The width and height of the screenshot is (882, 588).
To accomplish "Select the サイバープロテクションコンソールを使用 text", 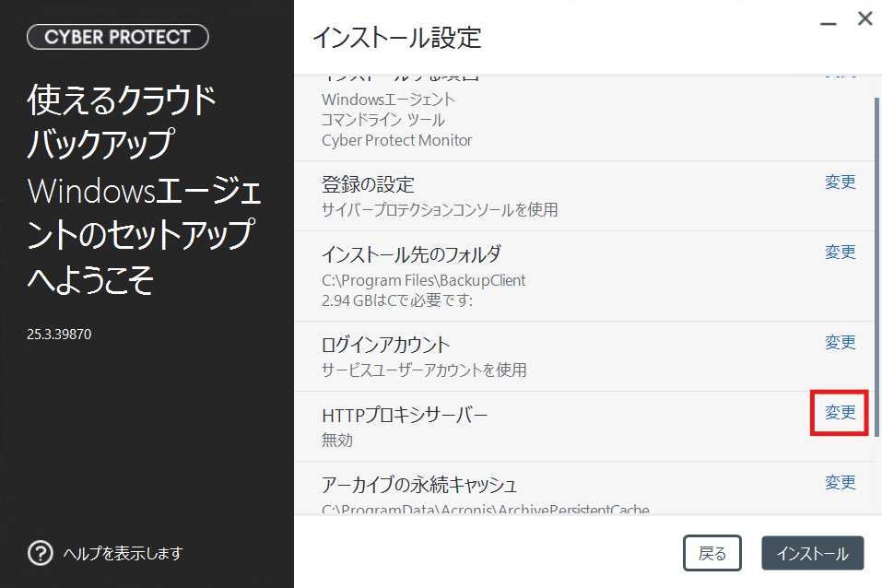I will click(440, 209).
